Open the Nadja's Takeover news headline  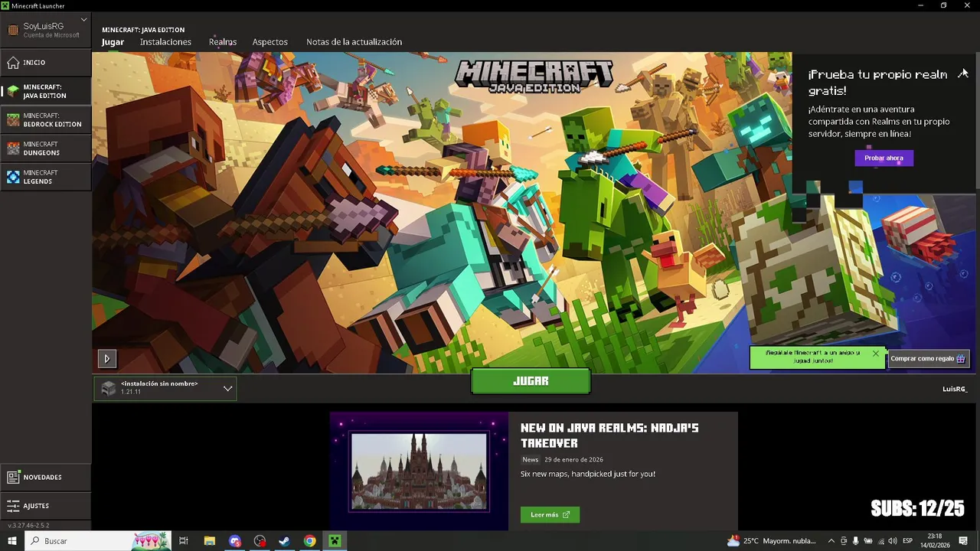pos(609,435)
